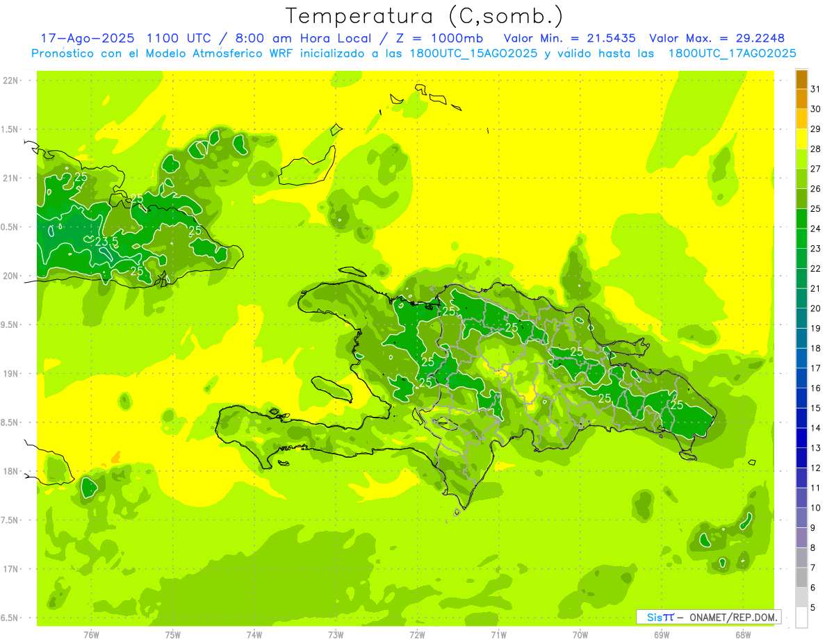The height and width of the screenshot is (644, 834).
Task: Click the green 24–25 segment of the color scale
Action: tap(801, 219)
